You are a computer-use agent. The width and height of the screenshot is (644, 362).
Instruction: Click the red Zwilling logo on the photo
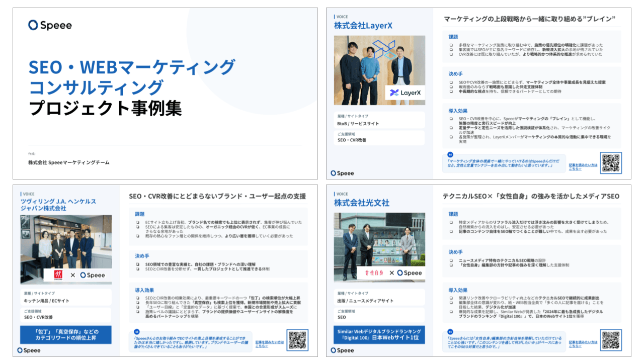coord(59,275)
